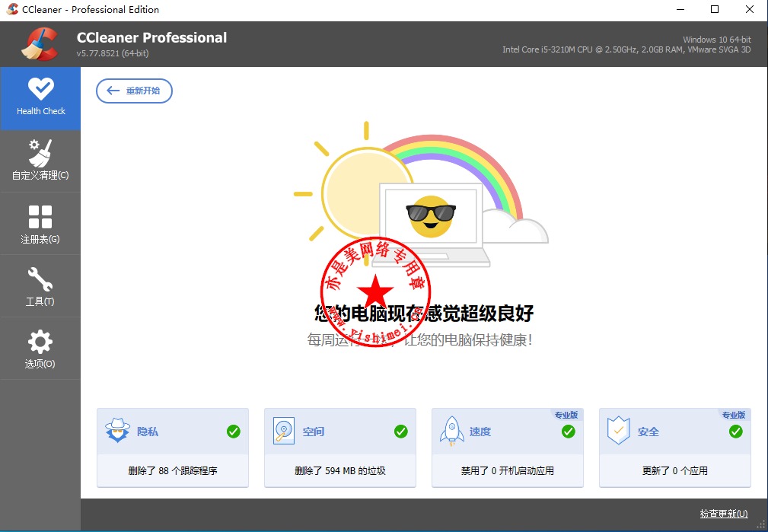The width and height of the screenshot is (768, 532).
Task: Click the green checkmark on 隐私 card
Action: (x=234, y=432)
